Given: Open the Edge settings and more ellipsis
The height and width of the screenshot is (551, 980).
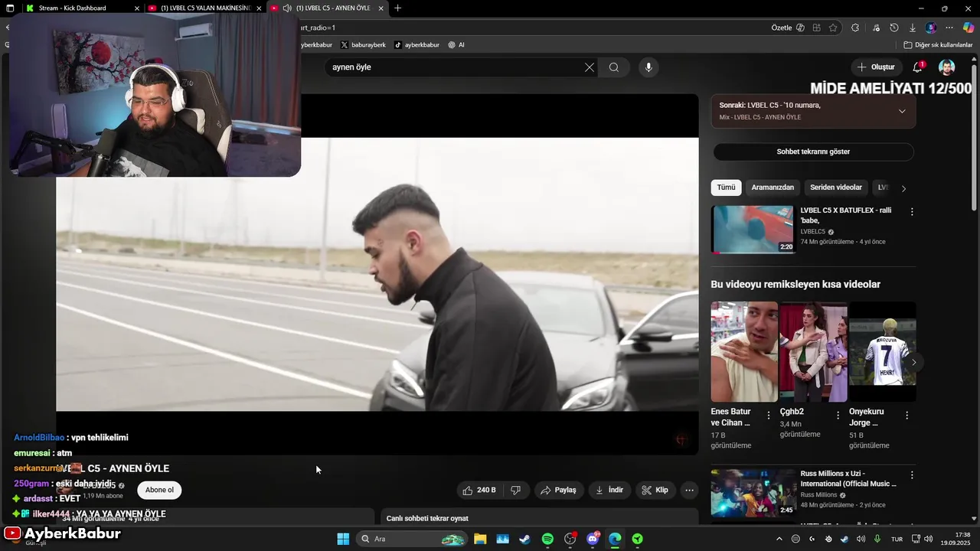Looking at the screenshot, I should coord(949,28).
